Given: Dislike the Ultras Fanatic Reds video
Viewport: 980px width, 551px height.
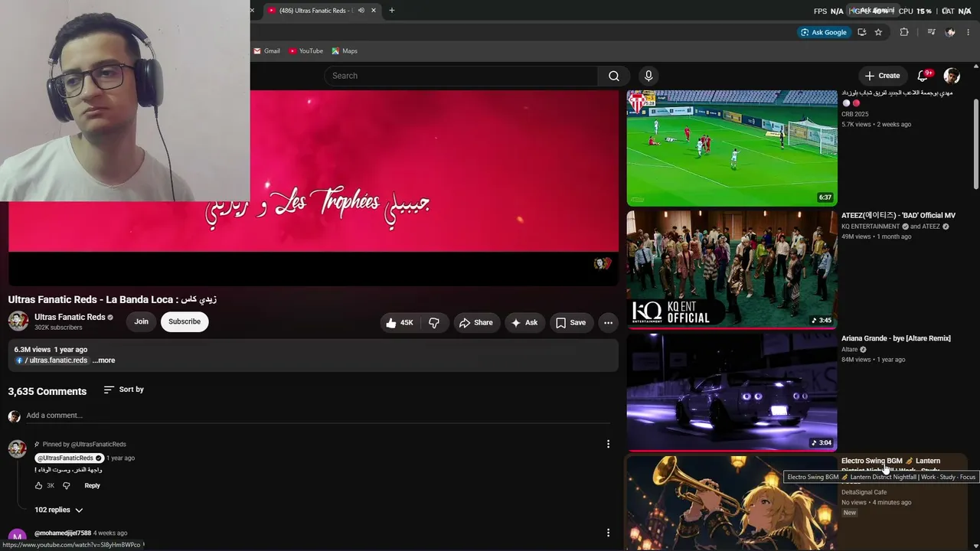Looking at the screenshot, I should tap(434, 323).
